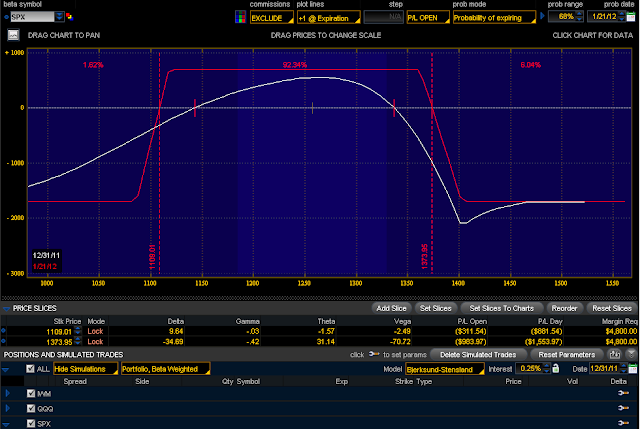The width and height of the screenshot is (640, 429).
Task: Click export icon next to Reset Parameters
Action: (x=615, y=354)
